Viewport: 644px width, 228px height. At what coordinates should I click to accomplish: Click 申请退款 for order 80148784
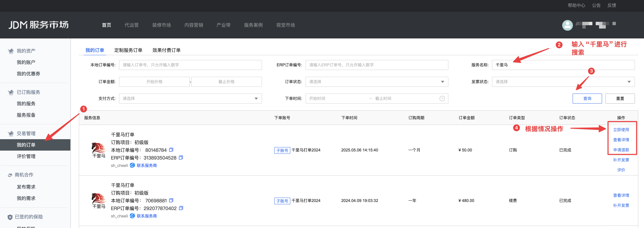coord(621,150)
